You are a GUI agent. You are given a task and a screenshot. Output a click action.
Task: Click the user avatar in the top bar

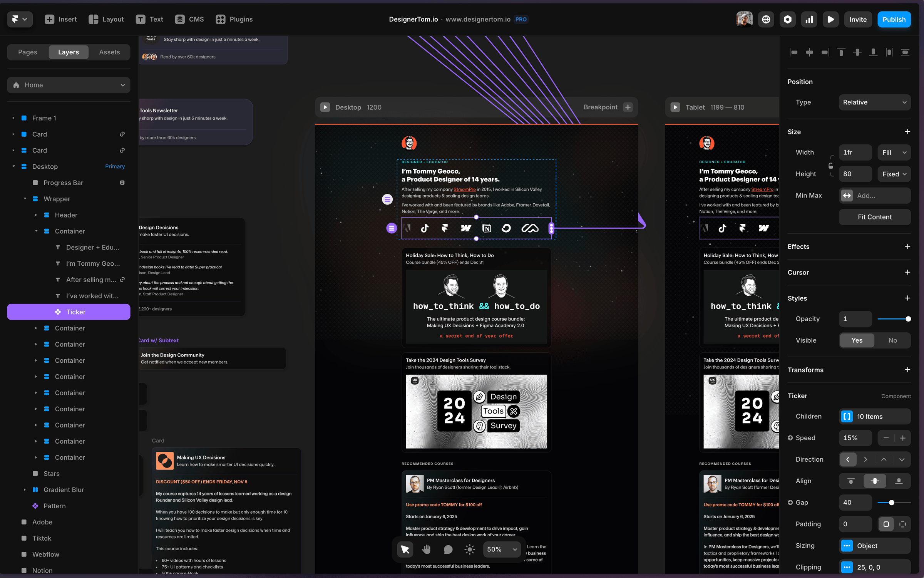pos(744,19)
